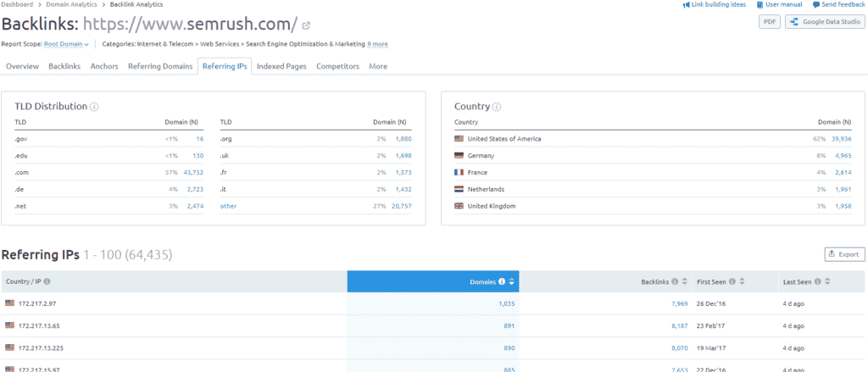Click flag icon beside IP 172.217.13.225

point(10,347)
